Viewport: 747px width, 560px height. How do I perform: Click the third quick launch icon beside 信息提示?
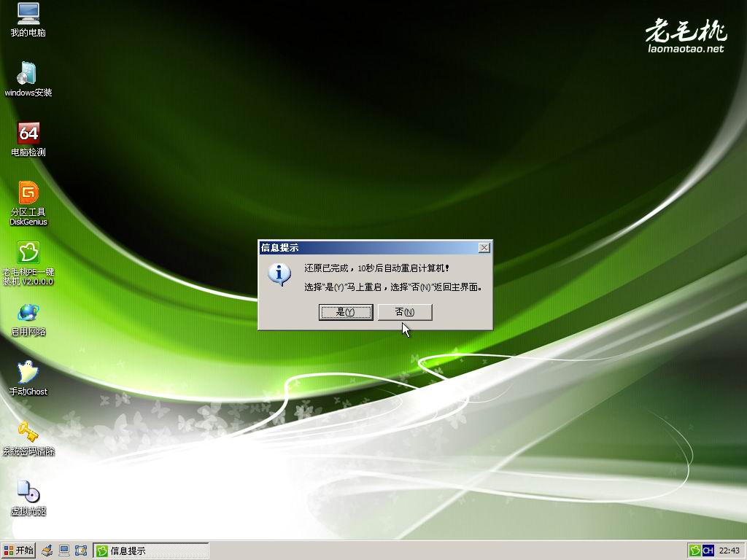pos(81,551)
